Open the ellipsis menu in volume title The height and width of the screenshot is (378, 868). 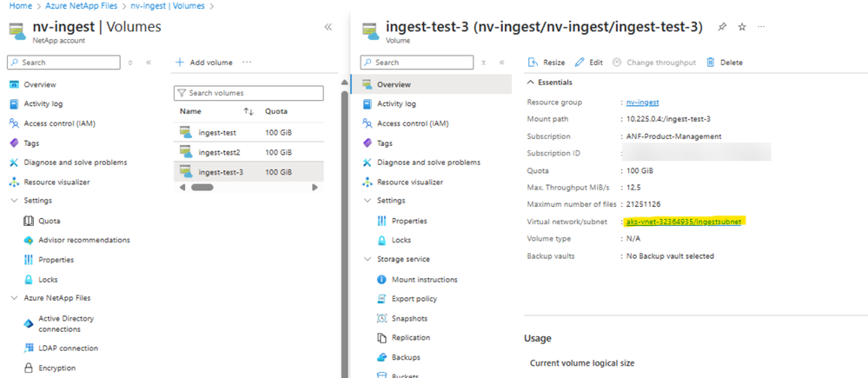[x=761, y=27]
